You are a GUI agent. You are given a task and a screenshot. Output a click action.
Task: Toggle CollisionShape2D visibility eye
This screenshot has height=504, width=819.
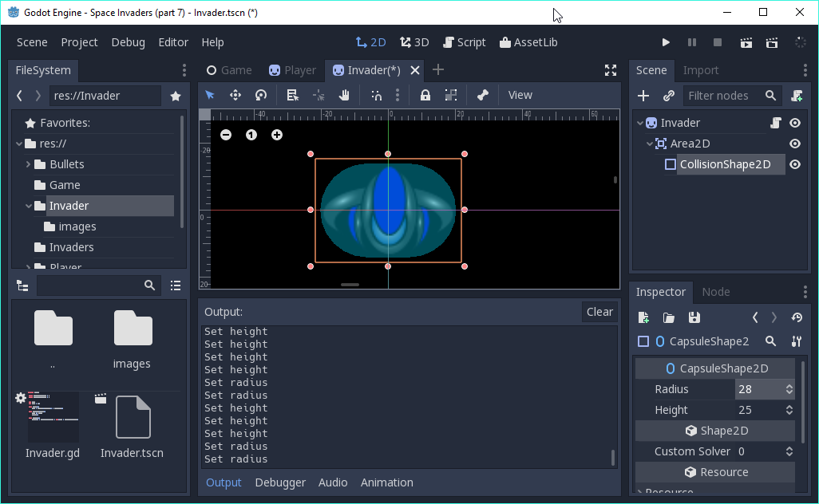coord(795,164)
